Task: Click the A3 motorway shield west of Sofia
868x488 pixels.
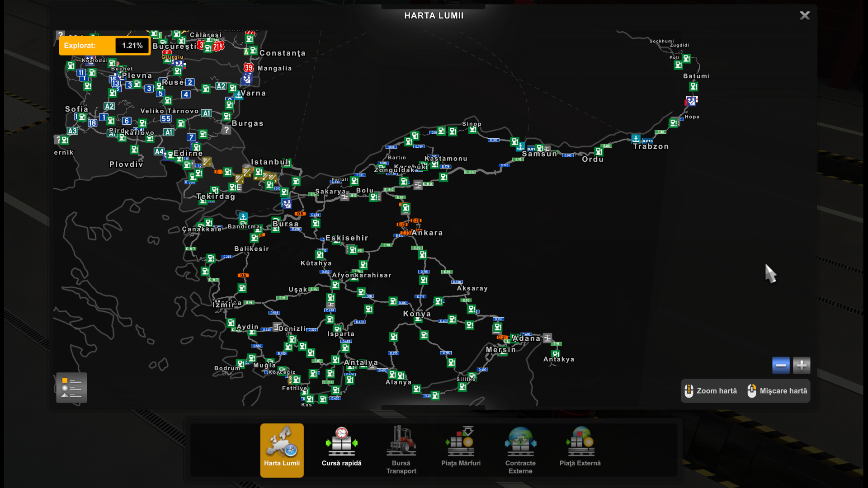Action: pyautogui.click(x=72, y=131)
